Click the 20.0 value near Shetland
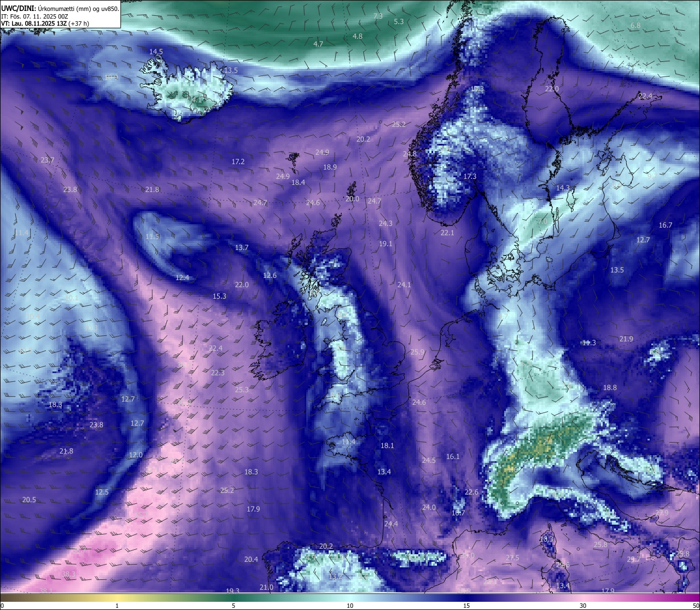This screenshot has width=700, height=610. click(x=352, y=199)
